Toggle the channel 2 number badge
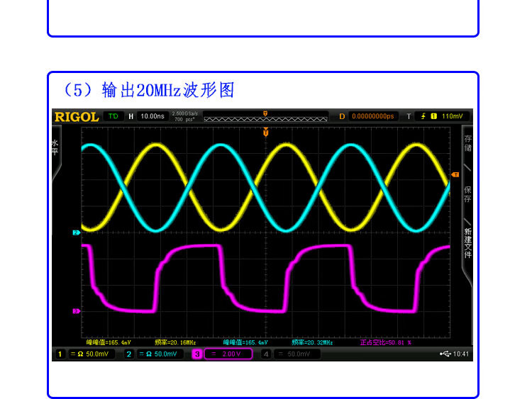Viewport: 532px width, 399px height. point(128,354)
